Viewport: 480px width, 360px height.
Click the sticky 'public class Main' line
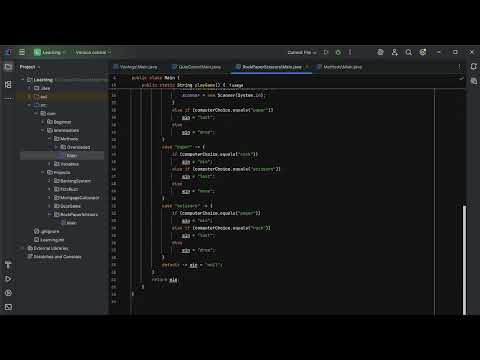pyautogui.click(x=155, y=78)
